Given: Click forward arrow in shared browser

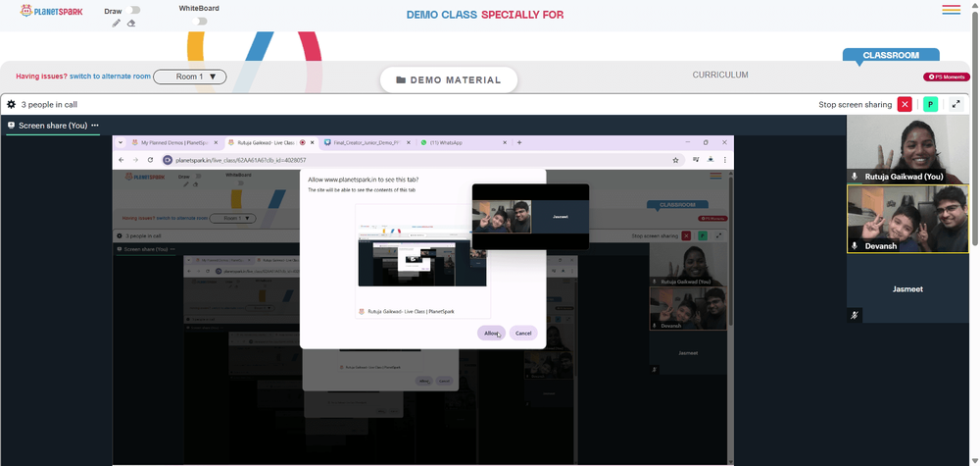Looking at the screenshot, I should coord(135,160).
